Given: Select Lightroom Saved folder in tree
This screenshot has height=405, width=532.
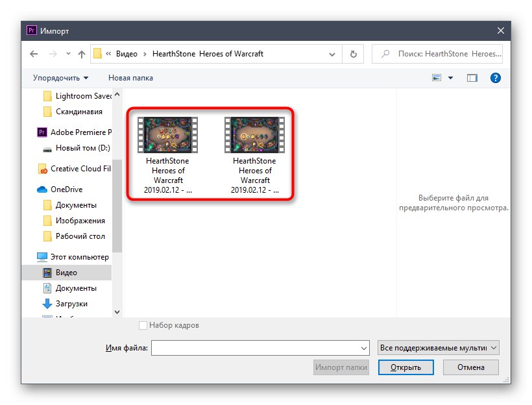Looking at the screenshot, I should [77, 96].
